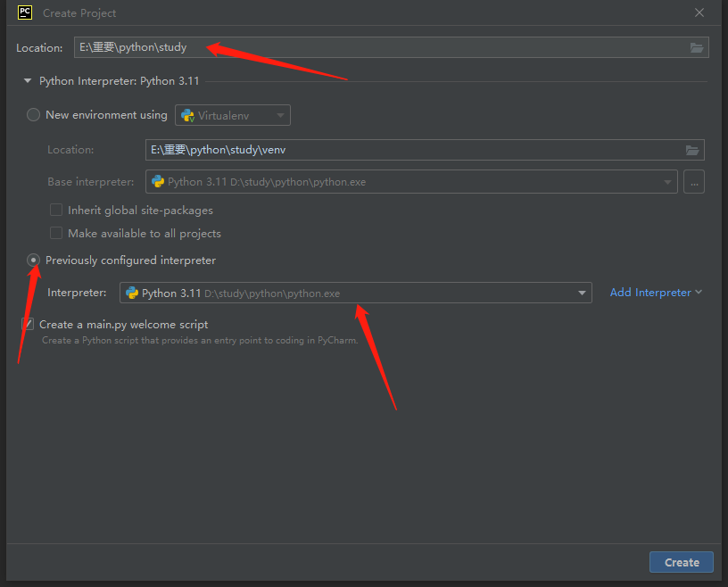Toggle Inherit global site-packages checkbox
The height and width of the screenshot is (587, 728).
click(x=56, y=210)
